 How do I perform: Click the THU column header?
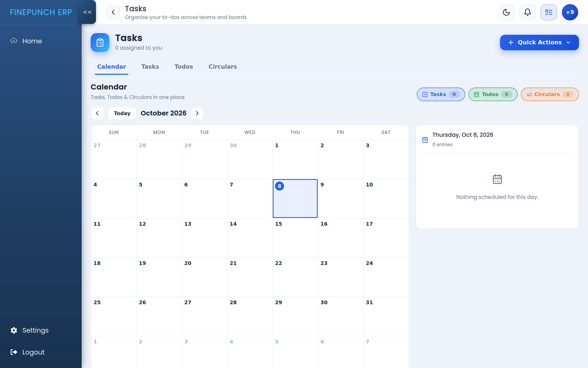[295, 132]
